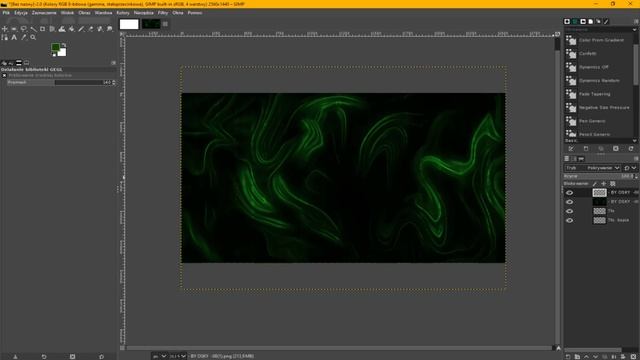Hide the second BY OSKY layer
Viewport: 640px width, 360px height.
569,202
